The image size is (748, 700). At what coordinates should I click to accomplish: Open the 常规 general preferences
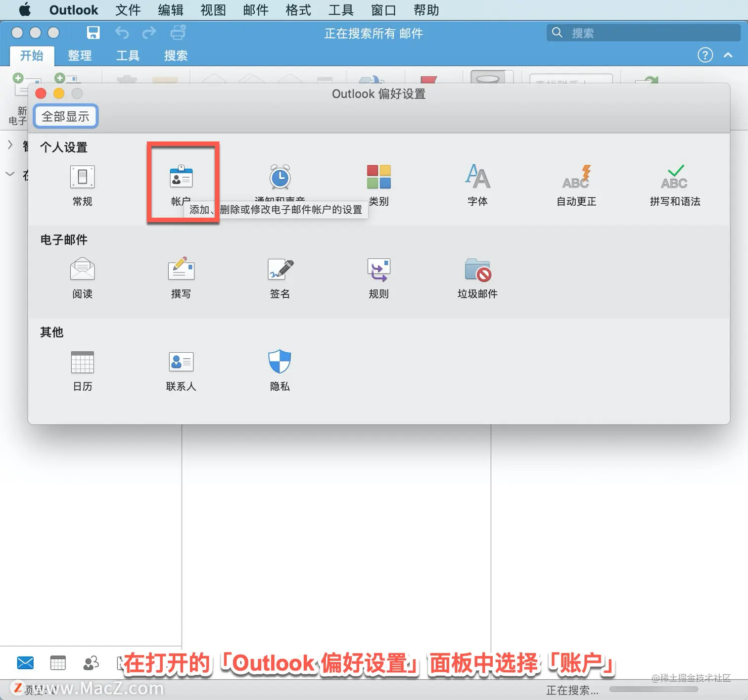tap(82, 186)
